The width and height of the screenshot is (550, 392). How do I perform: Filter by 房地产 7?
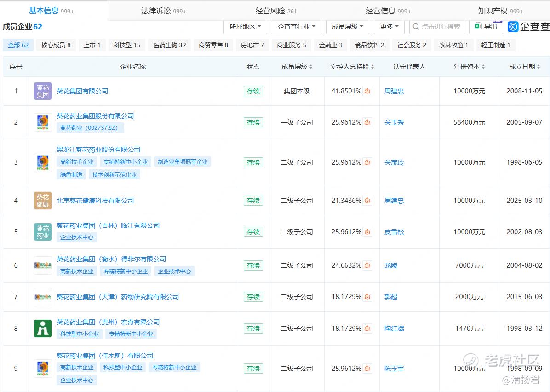[252, 45]
